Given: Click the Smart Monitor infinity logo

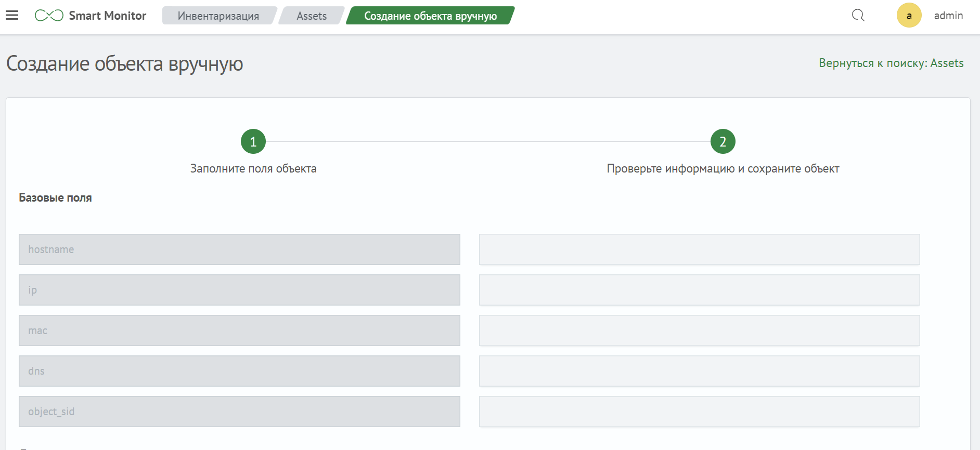Looking at the screenshot, I should 49,16.
